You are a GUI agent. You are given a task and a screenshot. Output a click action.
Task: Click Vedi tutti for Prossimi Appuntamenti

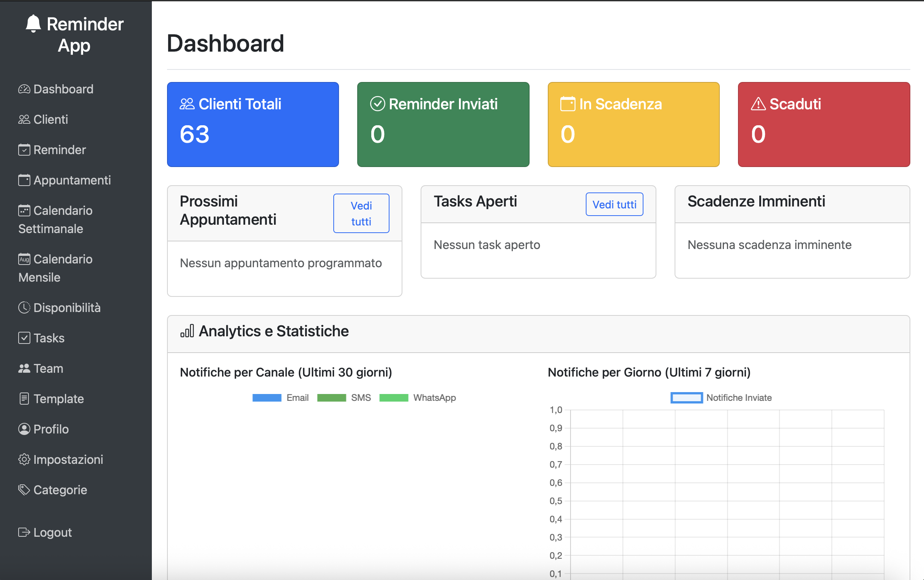361,213
